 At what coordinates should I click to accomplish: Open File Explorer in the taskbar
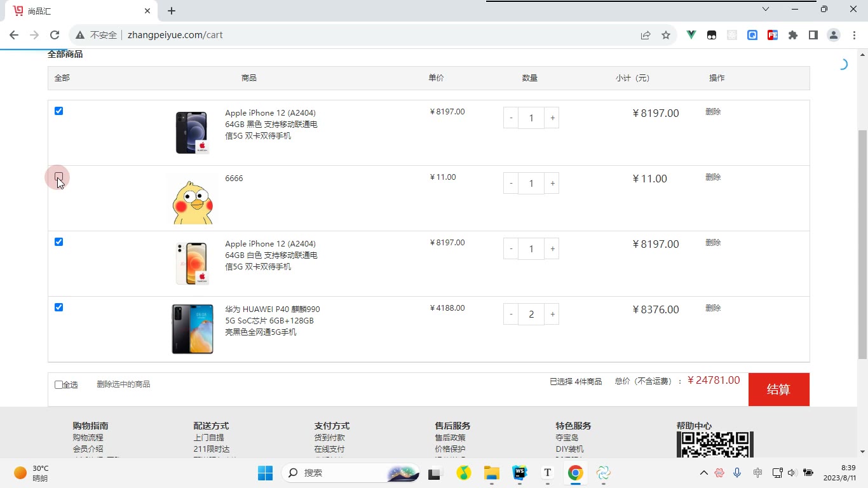492,473
